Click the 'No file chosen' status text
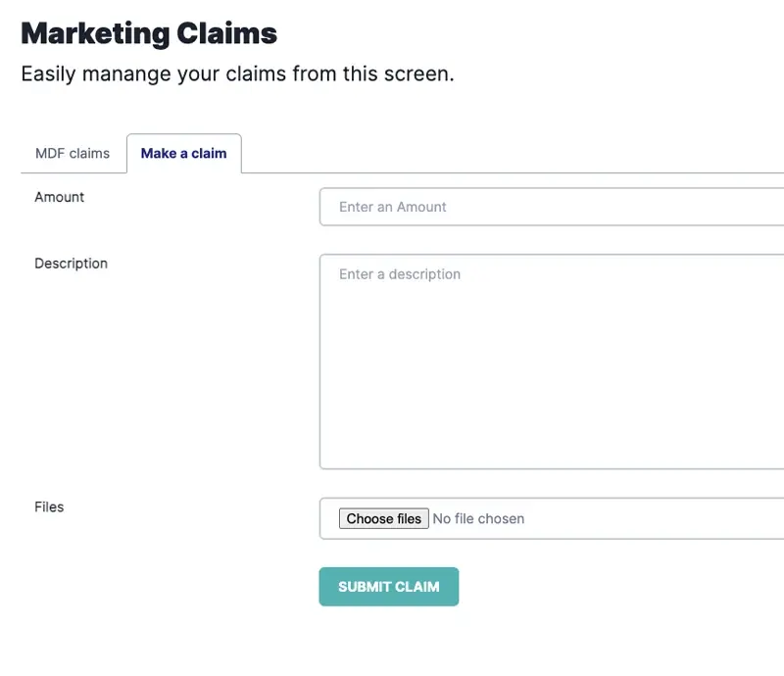 [478, 519]
